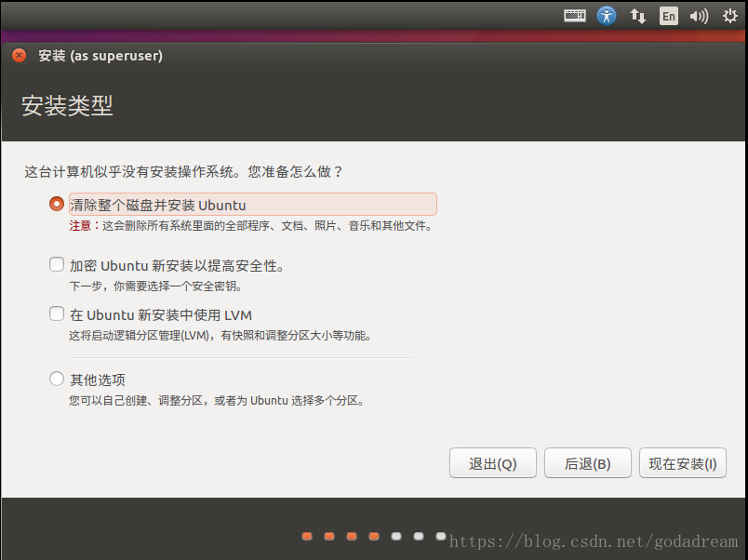Open the onscreen keyboard indicator icon

coord(575,16)
